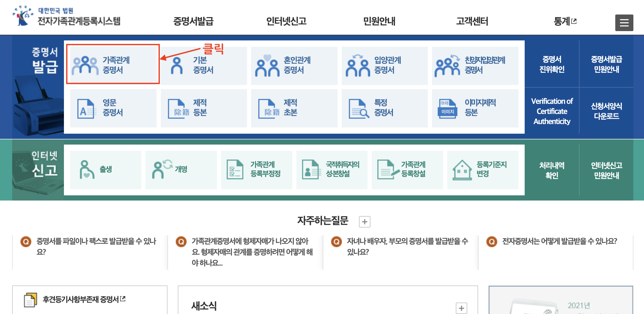The image size is (644, 314).
Task: Open 인터넷신고 민원안내 link
Action: (x=606, y=170)
